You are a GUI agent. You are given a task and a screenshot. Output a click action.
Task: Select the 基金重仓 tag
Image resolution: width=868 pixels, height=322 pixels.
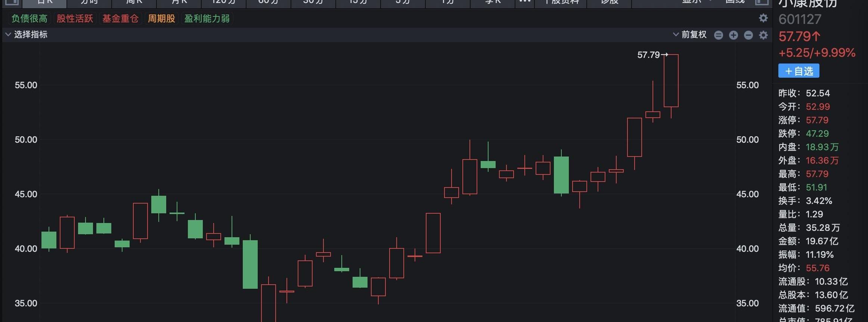point(120,19)
